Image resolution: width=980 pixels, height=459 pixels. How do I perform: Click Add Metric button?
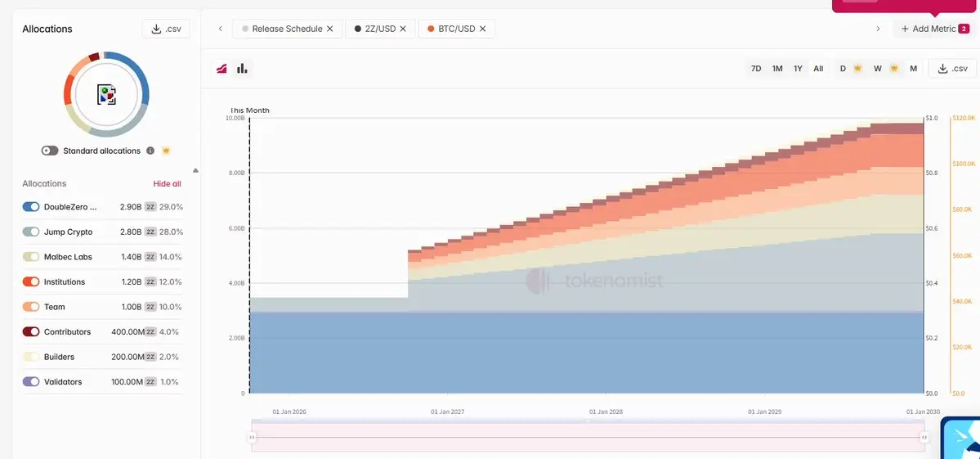[x=933, y=29]
